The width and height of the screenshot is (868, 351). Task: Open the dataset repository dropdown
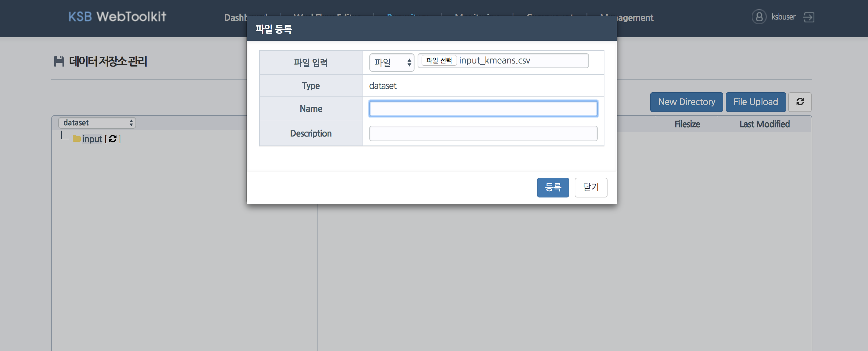click(97, 123)
